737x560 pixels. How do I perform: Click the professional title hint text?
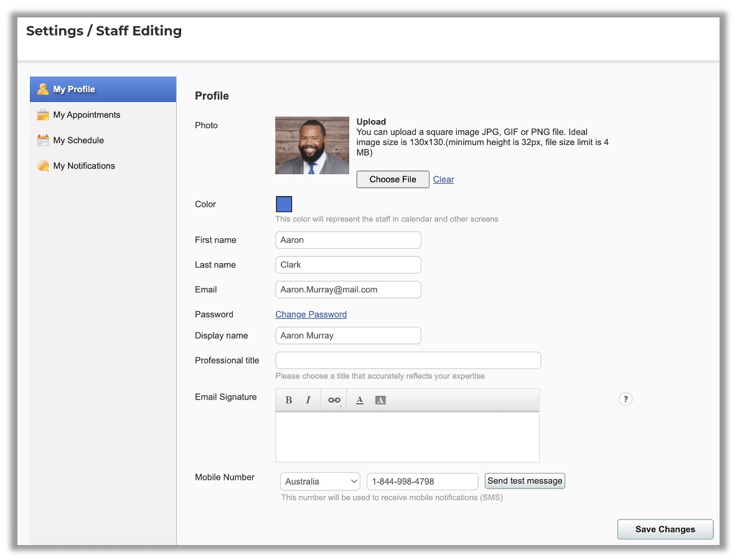(380, 376)
